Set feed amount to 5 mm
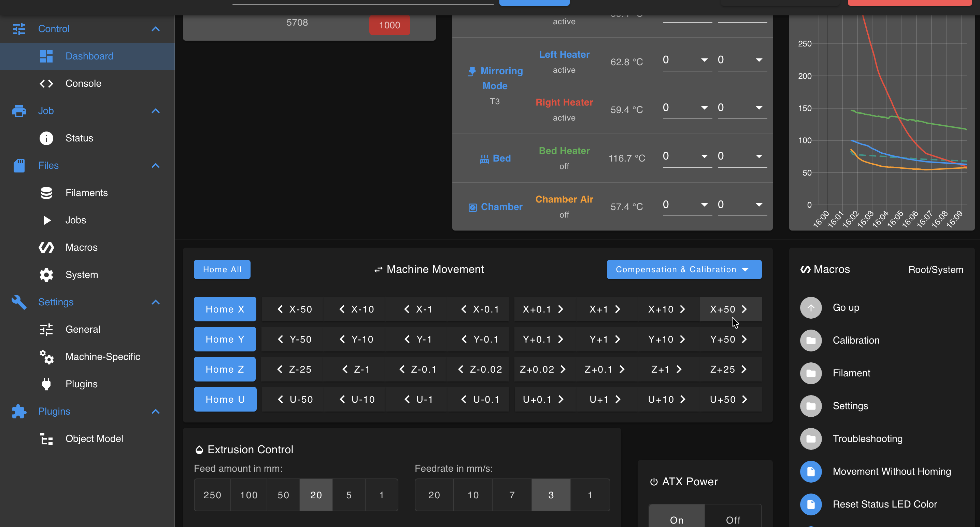Viewport: 980px width, 527px height. (x=349, y=495)
